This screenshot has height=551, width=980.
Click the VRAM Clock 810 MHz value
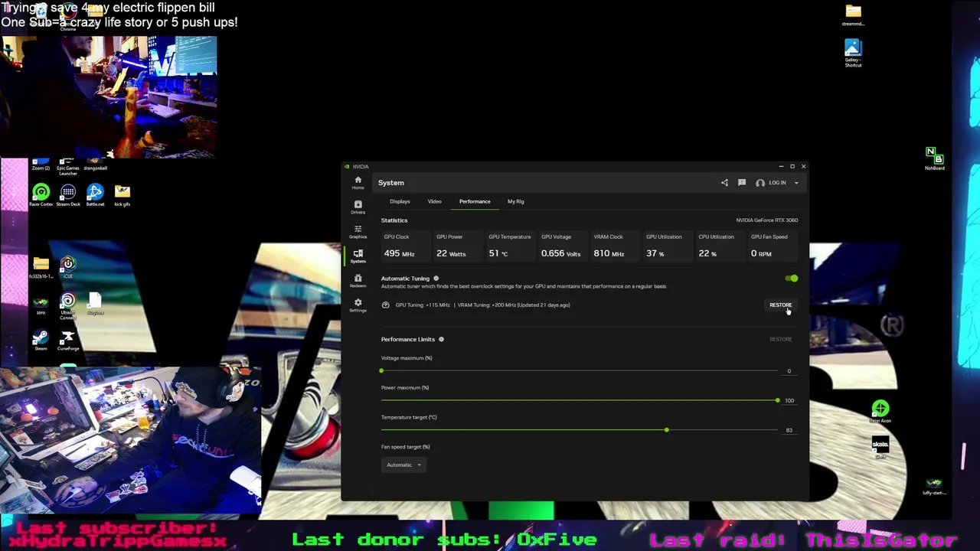[x=609, y=253]
